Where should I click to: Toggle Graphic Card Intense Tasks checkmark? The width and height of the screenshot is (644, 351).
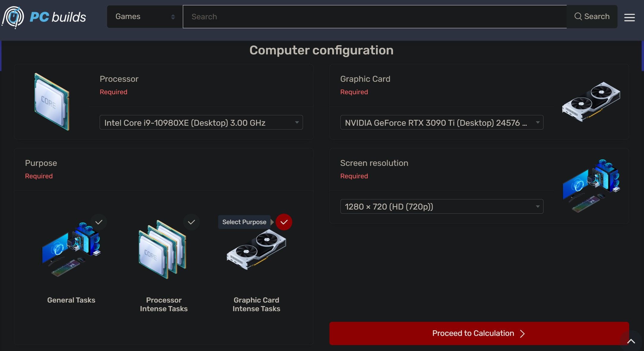coord(284,222)
